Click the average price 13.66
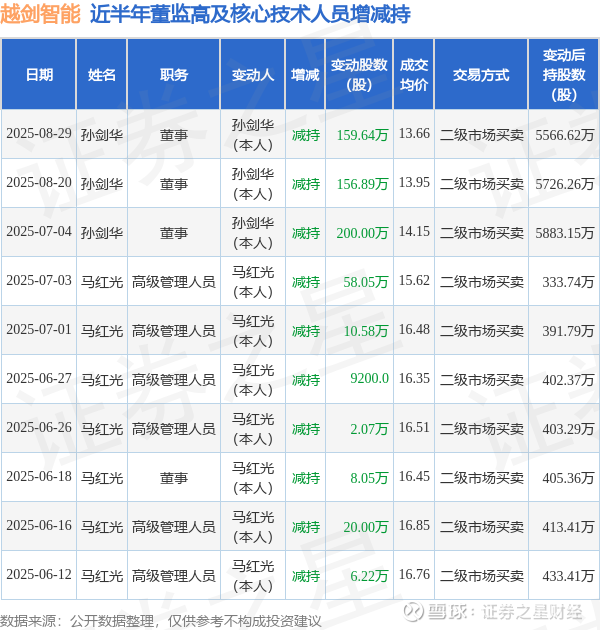The image size is (600, 630). click(414, 133)
